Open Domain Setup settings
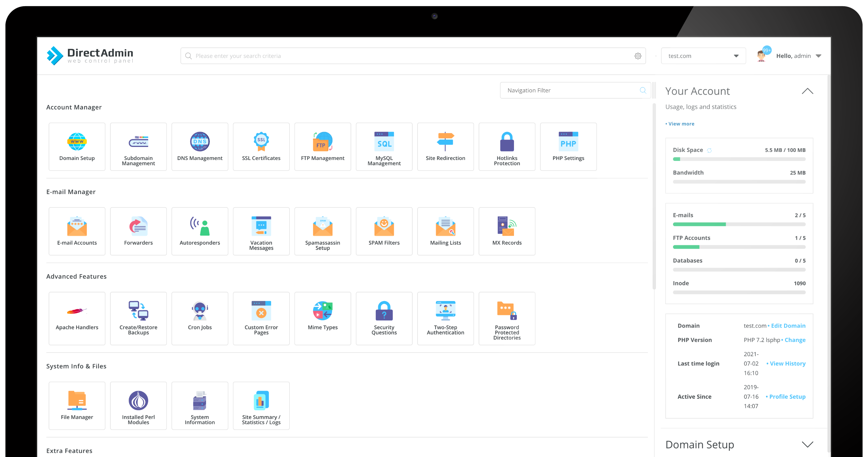The width and height of the screenshot is (868, 457). click(x=77, y=146)
